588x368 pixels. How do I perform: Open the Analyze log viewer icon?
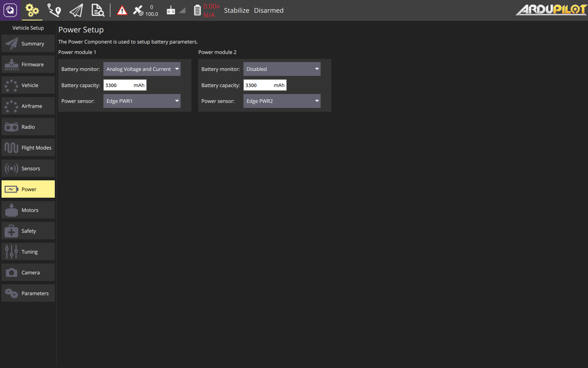coord(98,10)
